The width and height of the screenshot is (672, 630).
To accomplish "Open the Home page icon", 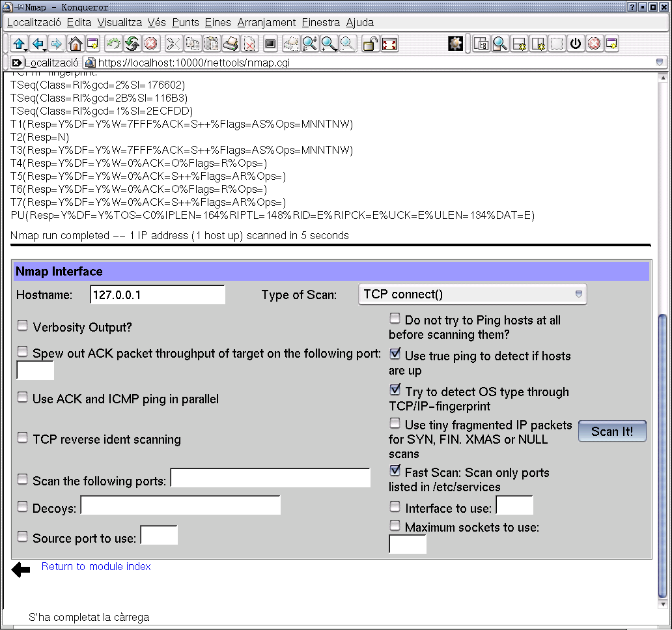I will point(76,44).
